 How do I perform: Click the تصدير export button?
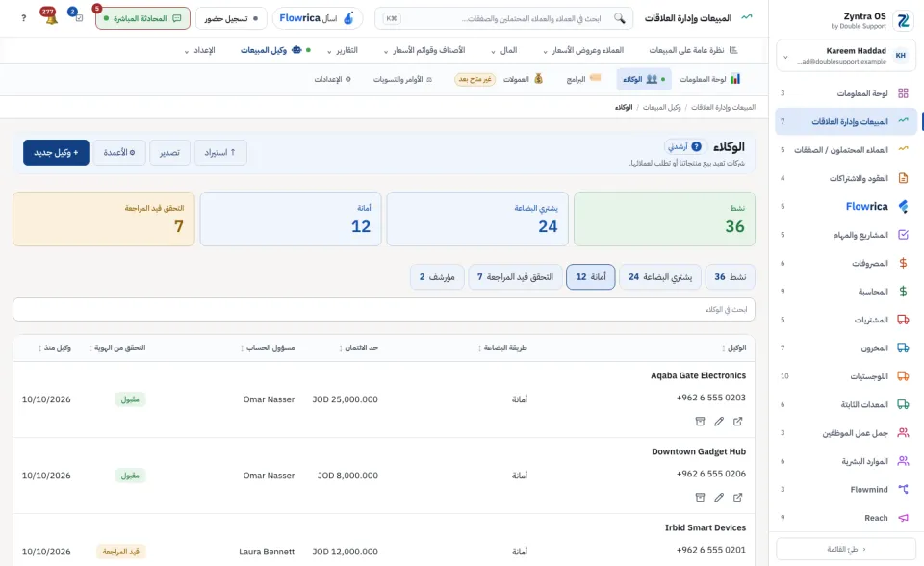[169, 152]
